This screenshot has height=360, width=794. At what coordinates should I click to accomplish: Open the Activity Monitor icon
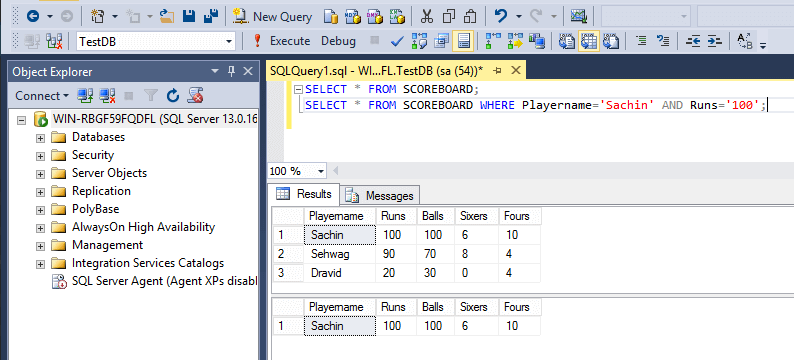pyautogui.click(x=578, y=17)
